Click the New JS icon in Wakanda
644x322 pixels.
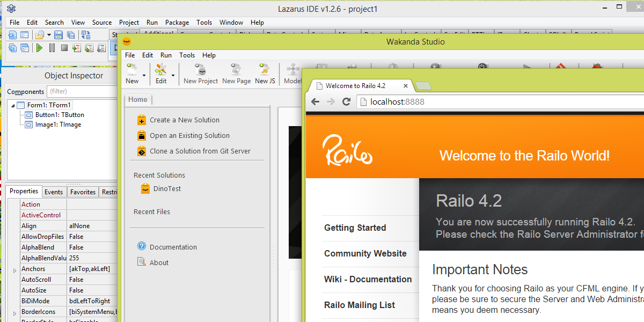coord(265,74)
